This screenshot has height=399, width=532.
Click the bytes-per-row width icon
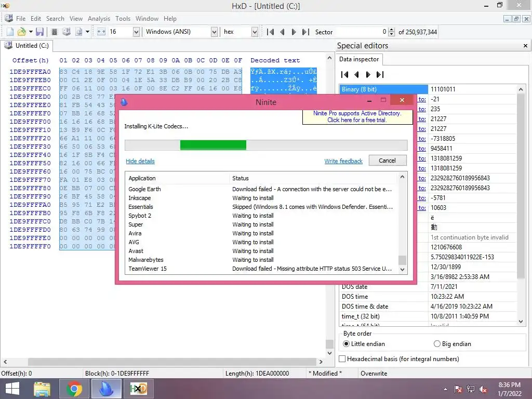coord(101,32)
